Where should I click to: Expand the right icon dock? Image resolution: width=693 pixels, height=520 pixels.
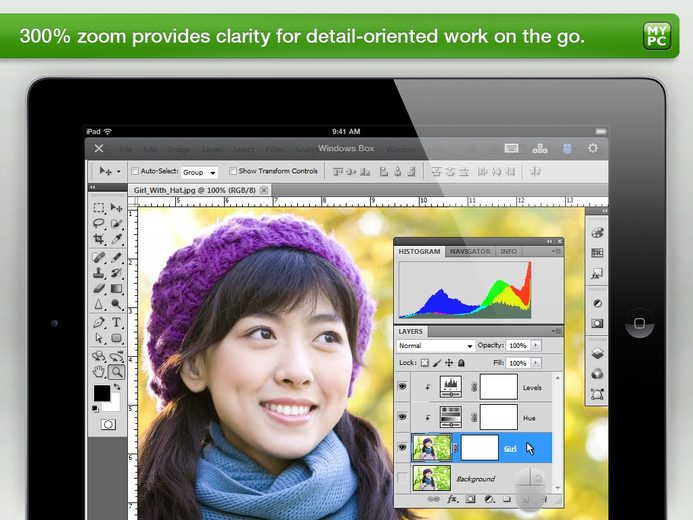point(604,211)
